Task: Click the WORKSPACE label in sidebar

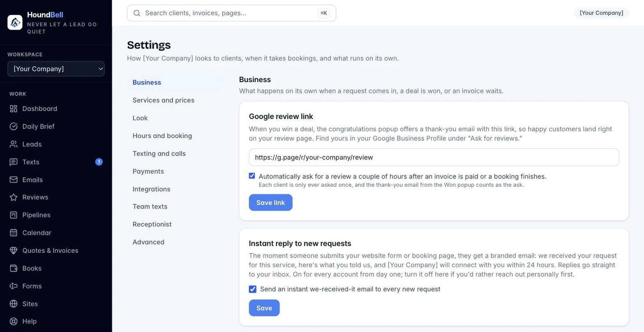Action: 25,55
